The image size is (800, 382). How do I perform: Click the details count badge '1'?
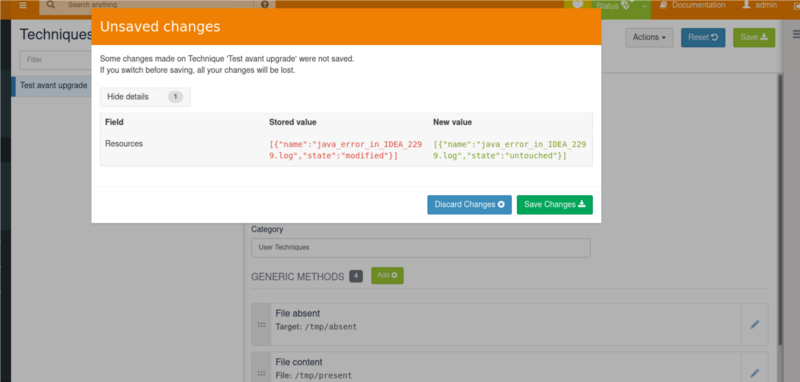[175, 97]
